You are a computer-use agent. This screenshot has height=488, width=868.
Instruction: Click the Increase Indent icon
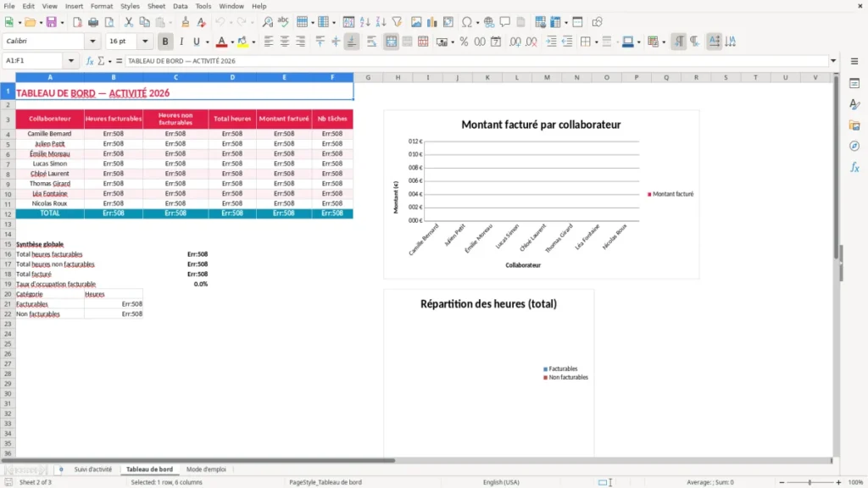coord(551,42)
